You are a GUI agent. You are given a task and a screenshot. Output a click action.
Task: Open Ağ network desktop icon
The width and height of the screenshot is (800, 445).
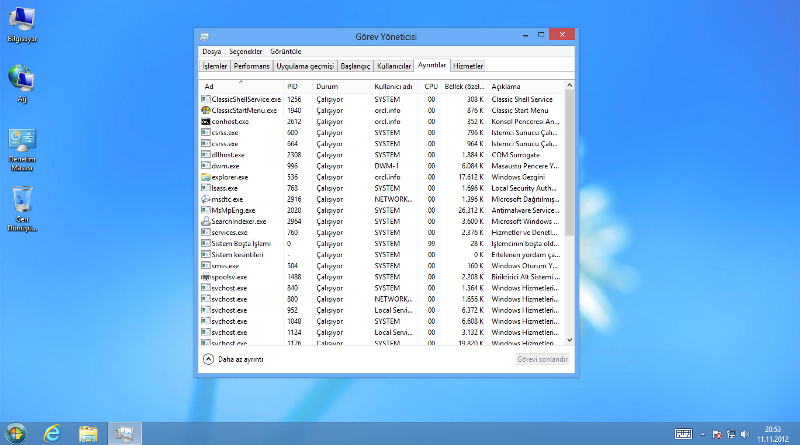22,84
